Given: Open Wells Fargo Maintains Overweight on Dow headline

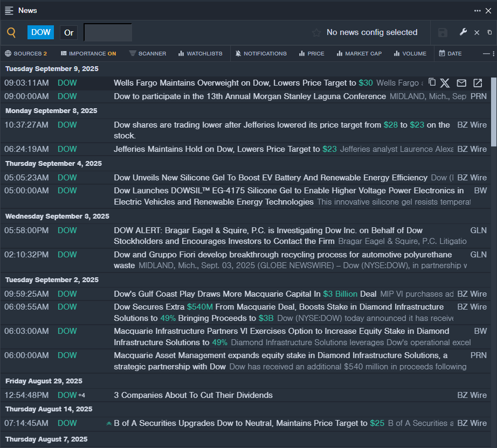Looking at the screenshot, I should [x=243, y=83].
